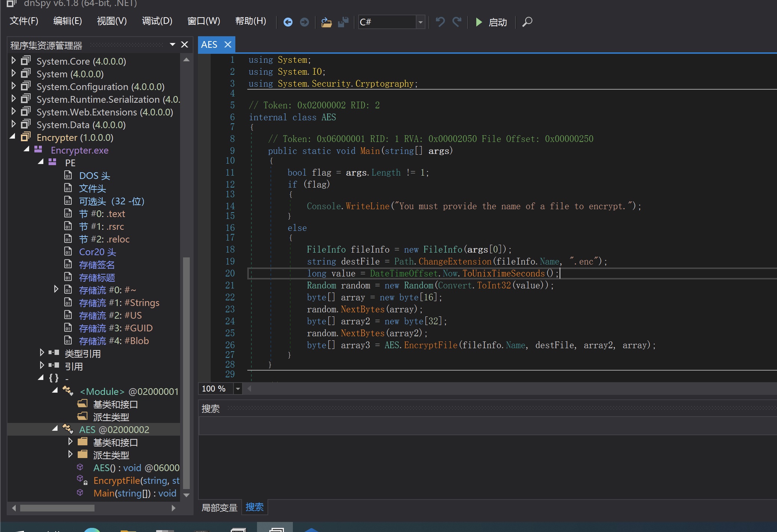Screen dimensions: 777x532
Task: Click the redo arrow icon
Action: [457, 22]
